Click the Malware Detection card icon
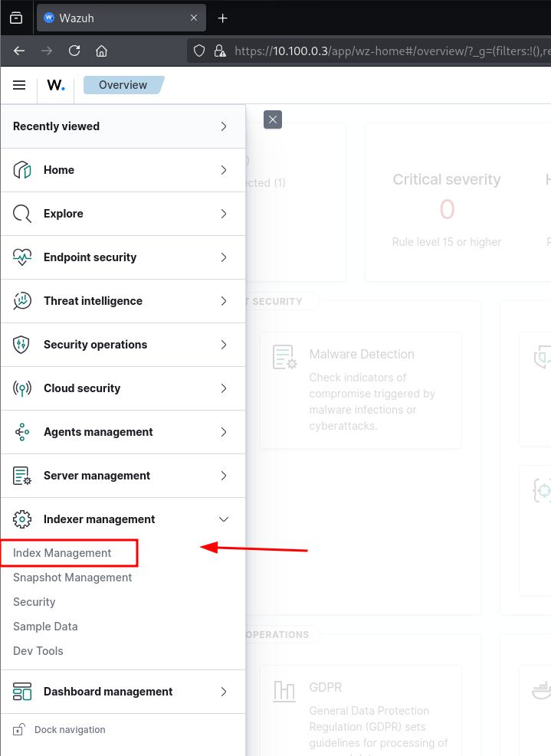Screen dimensions: 551x756 pos(284,357)
